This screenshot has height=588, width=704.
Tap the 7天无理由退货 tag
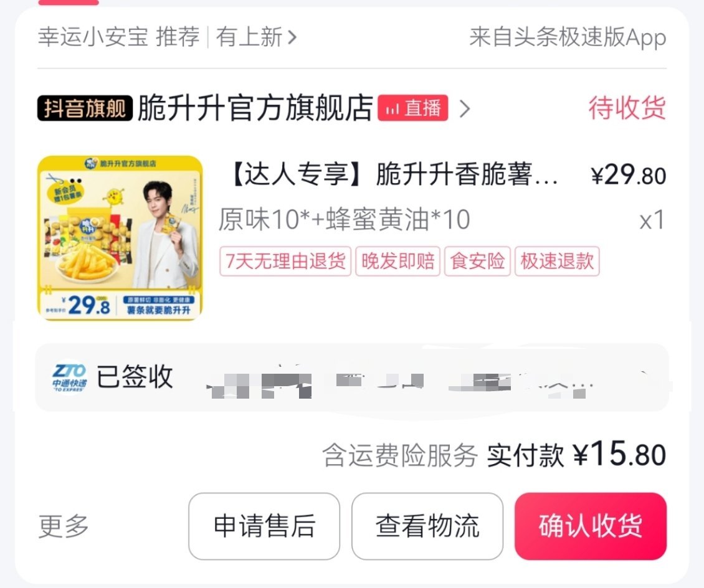pos(285,261)
